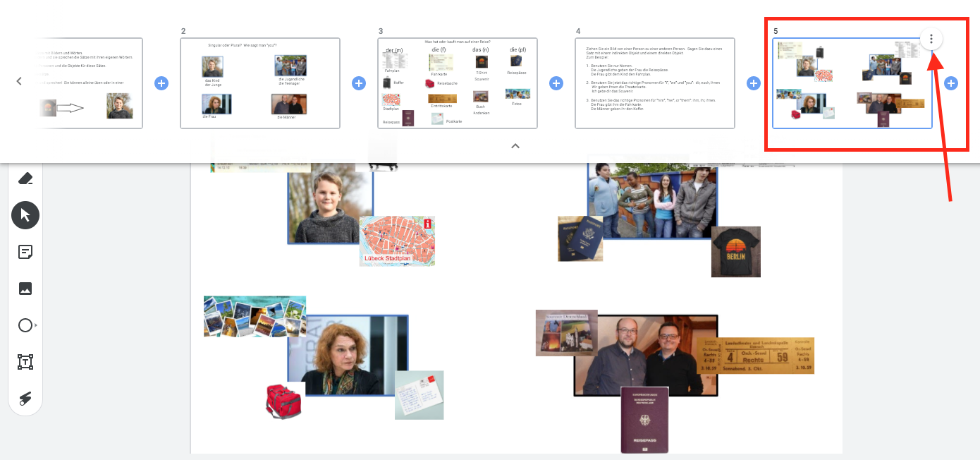Select the two men photo
This screenshot has height=460, width=980.
coord(646,356)
